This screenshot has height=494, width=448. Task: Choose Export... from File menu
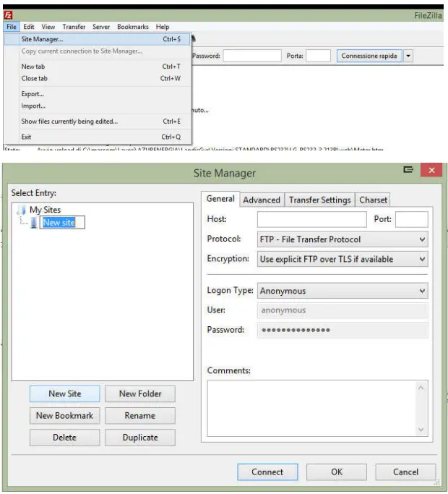[x=98, y=94]
